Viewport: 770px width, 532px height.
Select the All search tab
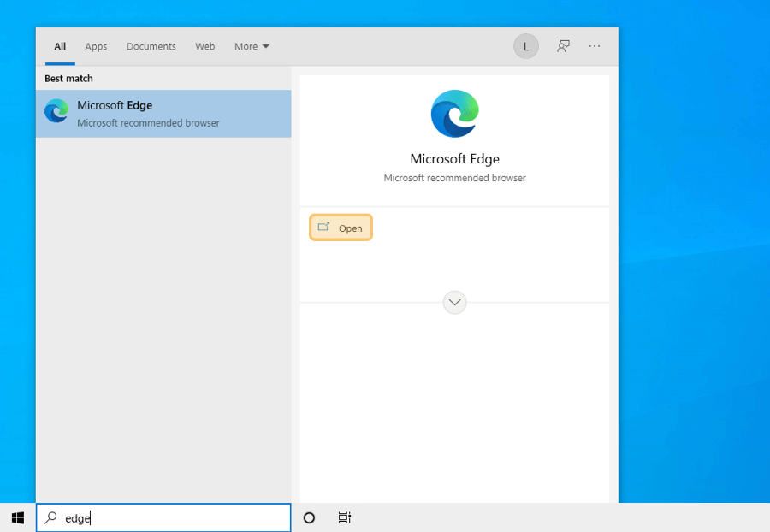coord(60,47)
